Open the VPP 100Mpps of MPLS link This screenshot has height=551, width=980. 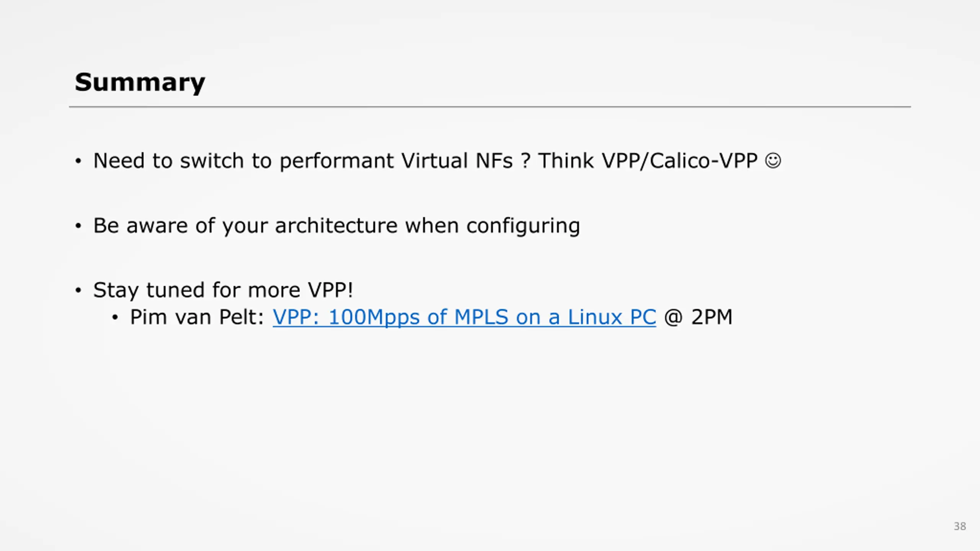(464, 317)
